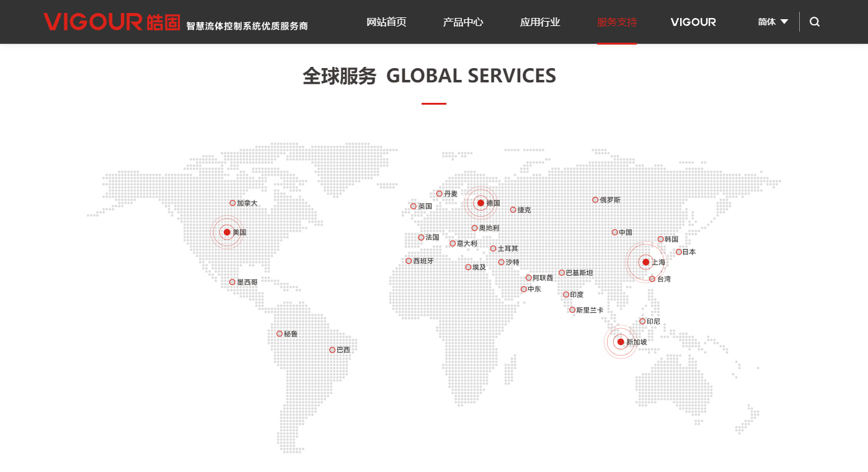Click the 印度 map marker

click(x=566, y=295)
